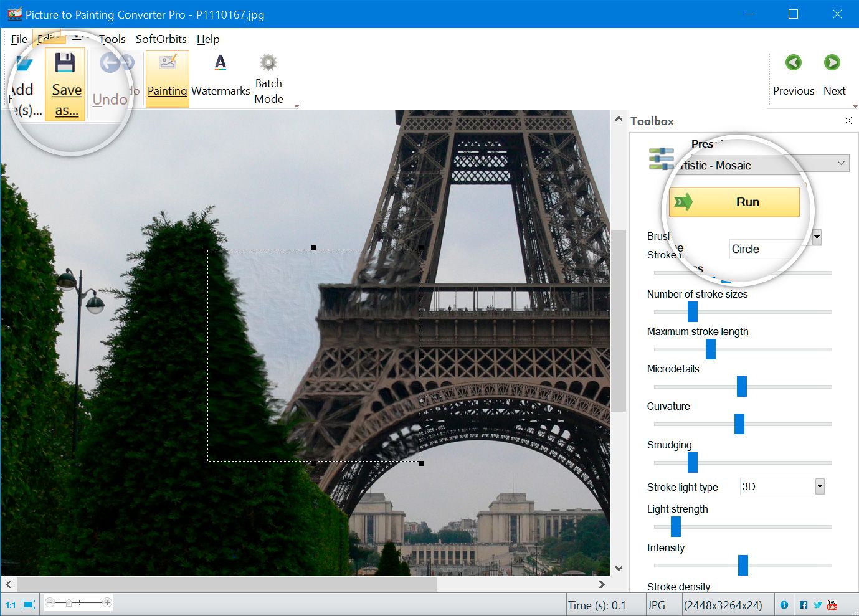Click the Run button

pyautogui.click(x=735, y=201)
